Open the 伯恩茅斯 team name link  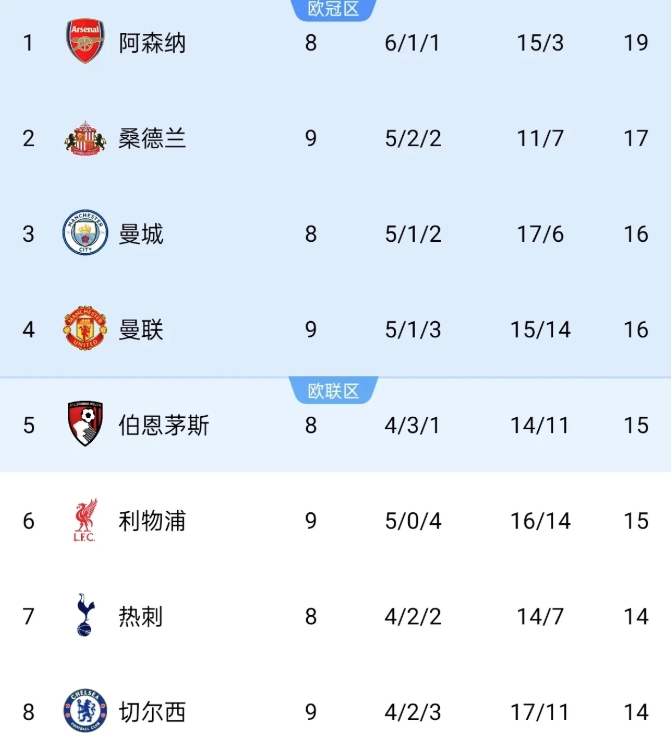click(x=164, y=425)
